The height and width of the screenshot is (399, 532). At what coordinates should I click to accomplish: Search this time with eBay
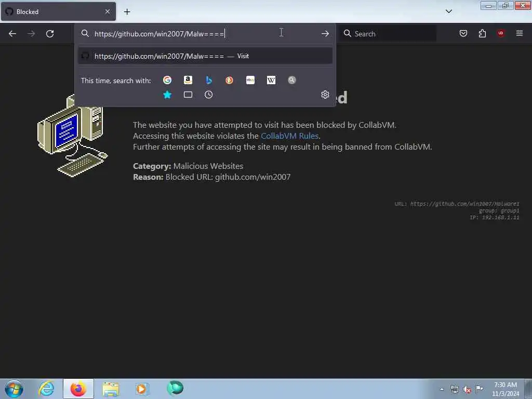pyautogui.click(x=250, y=80)
